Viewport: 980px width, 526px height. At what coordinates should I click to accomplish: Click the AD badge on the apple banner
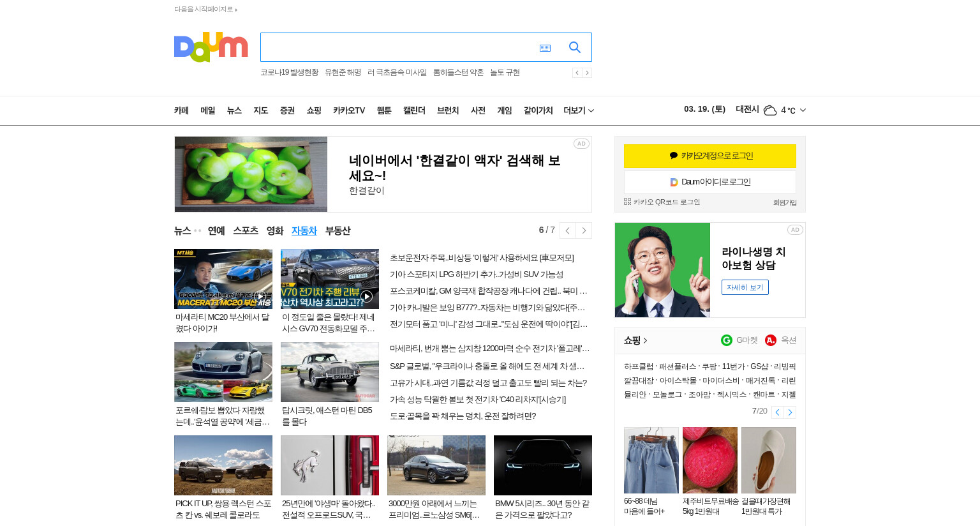coord(581,144)
